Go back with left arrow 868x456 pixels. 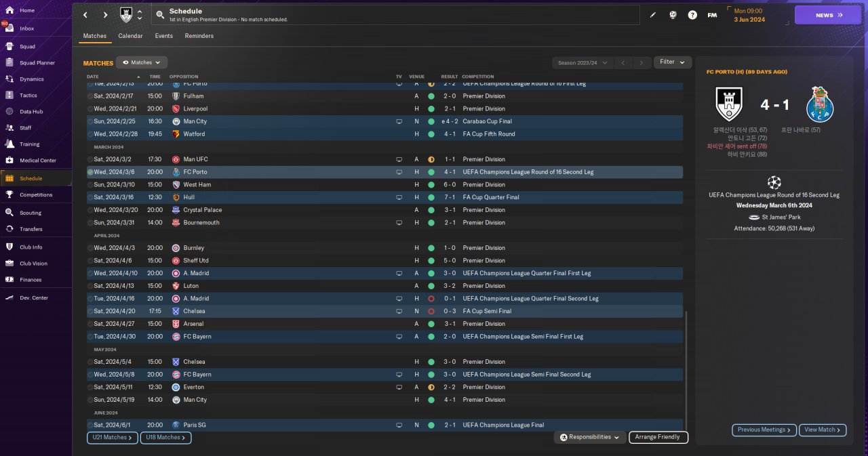(x=85, y=15)
